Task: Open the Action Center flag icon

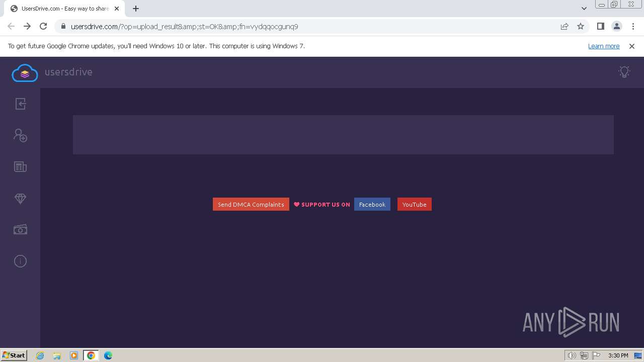Action: click(x=596, y=355)
